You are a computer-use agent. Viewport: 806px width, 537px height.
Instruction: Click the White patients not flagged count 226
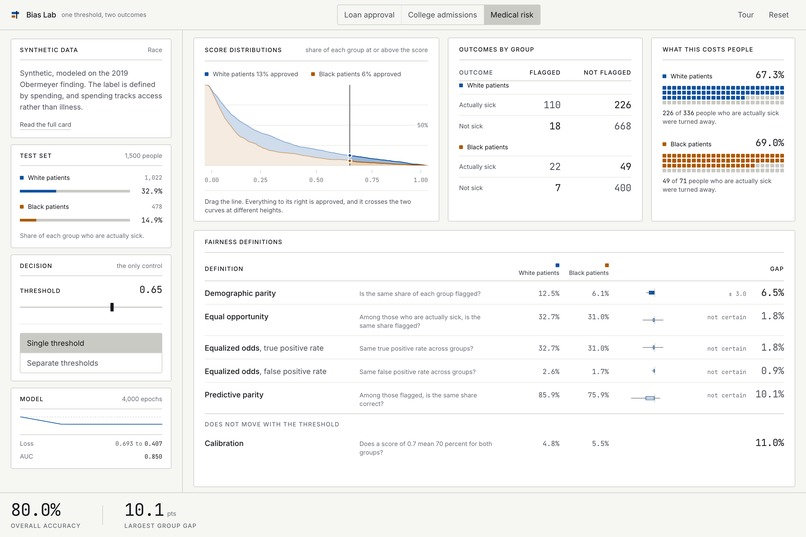coord(622,105)
